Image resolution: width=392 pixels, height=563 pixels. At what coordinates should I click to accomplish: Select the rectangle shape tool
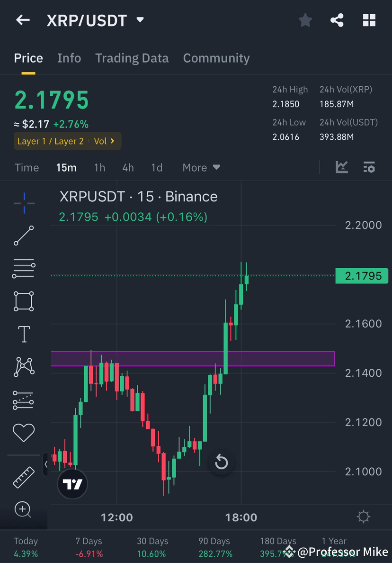click(24, 301)
